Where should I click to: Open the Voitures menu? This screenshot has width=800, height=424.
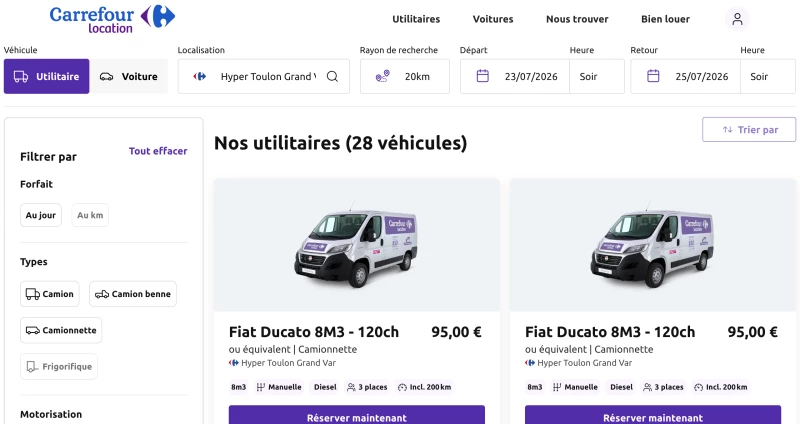(x=493, y=19)
